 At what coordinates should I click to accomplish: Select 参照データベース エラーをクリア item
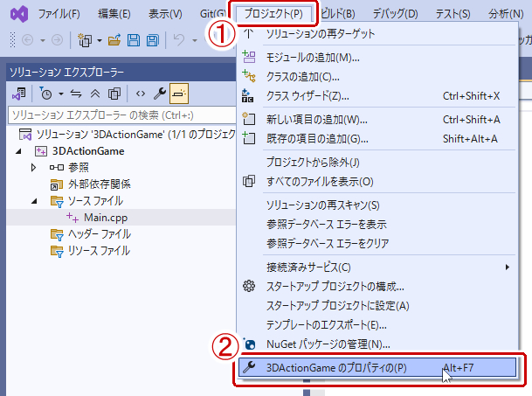coord(377,244)
